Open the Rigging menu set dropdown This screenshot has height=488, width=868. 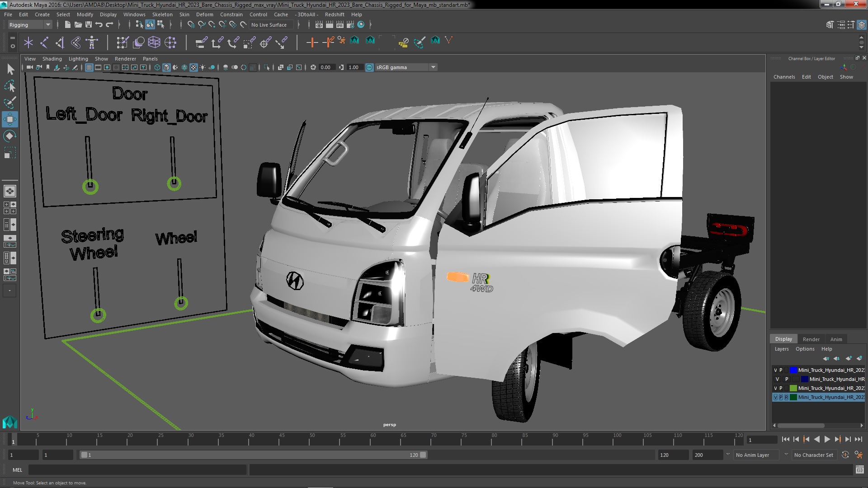47,25
